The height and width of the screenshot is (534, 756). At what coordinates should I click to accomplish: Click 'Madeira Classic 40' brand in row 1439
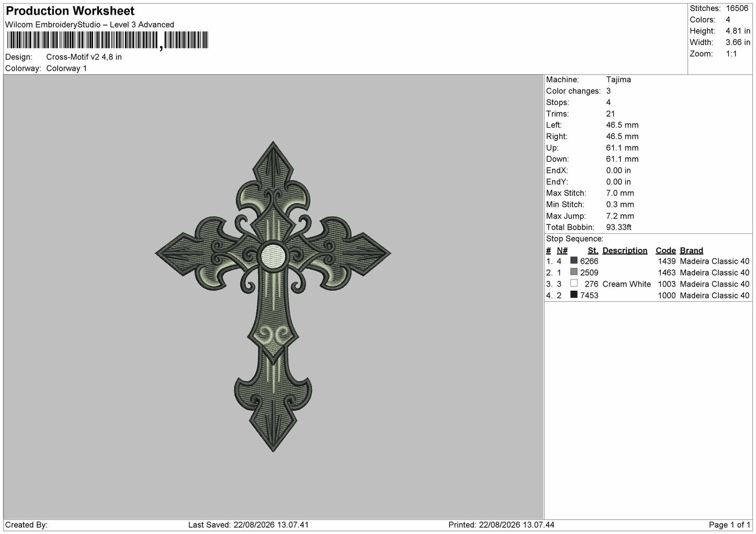tap(714, 261)
